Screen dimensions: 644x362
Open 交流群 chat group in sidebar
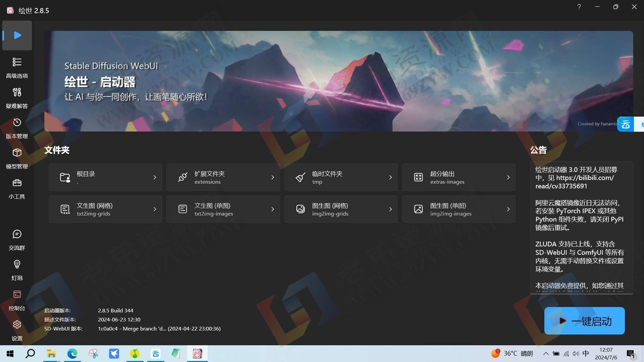(x=17, y=240)
